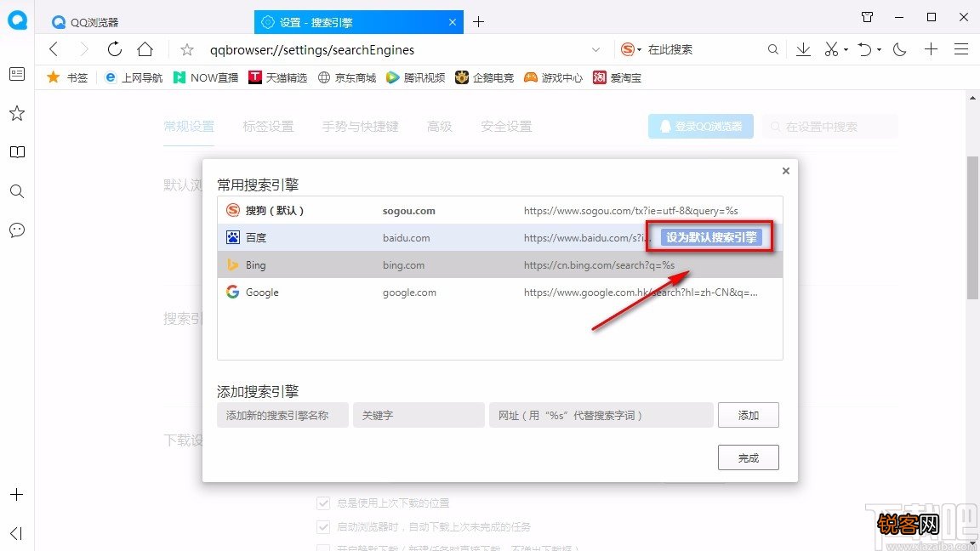Open the home page icon
Image resolution: width=980 pixels, height=551 pixels.
pyautogui.click(x=145, y=49)
